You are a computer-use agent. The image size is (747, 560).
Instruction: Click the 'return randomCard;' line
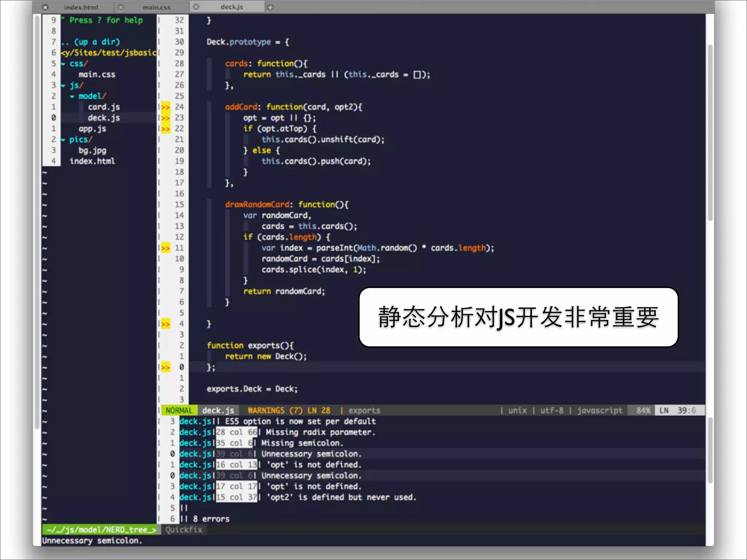tap(284, 291)
